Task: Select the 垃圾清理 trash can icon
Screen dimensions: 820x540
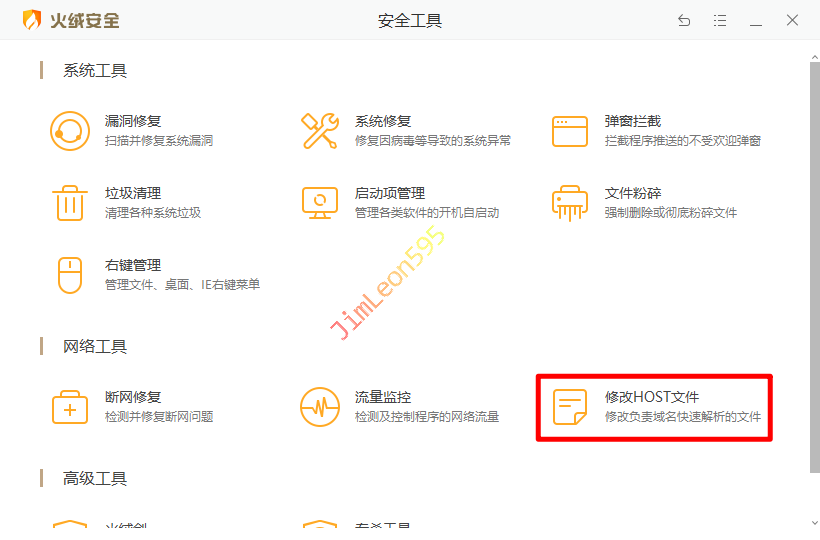Action: click(x=70, y=203)
